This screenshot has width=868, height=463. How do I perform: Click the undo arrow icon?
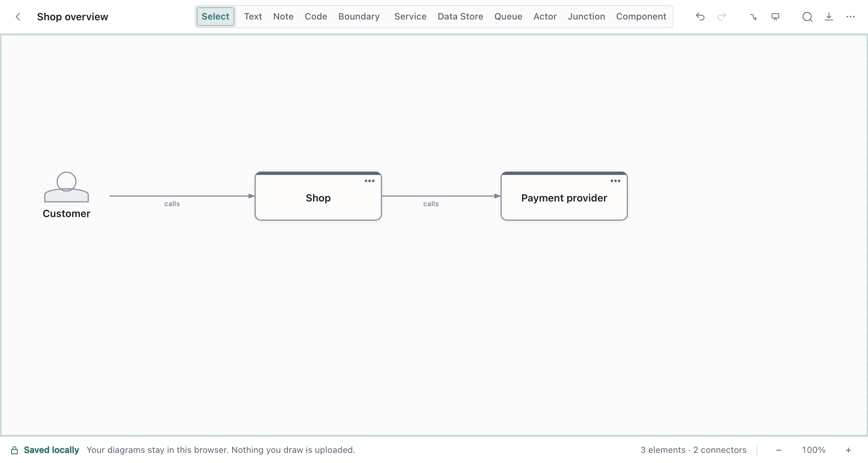(700, 17)
